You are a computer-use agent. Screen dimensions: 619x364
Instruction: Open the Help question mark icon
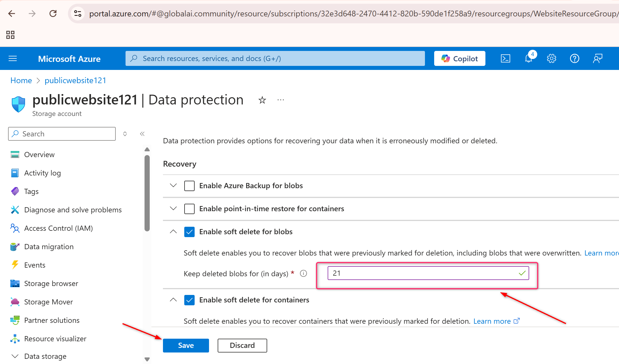[x=574, y=59]
